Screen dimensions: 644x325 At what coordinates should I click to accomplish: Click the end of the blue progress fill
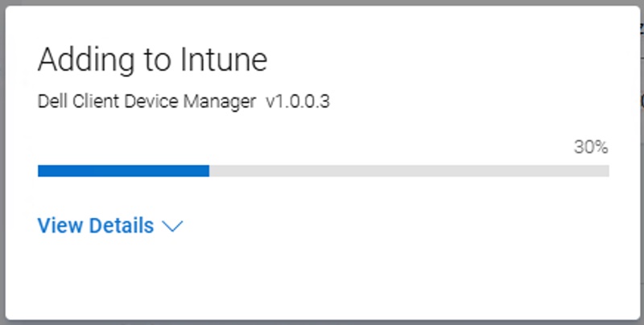(x=208, y=171)
